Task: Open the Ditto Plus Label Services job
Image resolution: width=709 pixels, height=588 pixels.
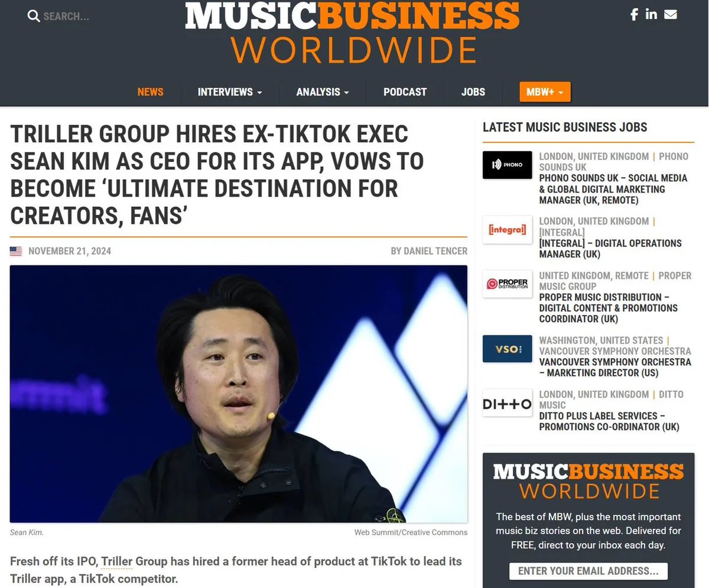Action: tap(609, 421)
